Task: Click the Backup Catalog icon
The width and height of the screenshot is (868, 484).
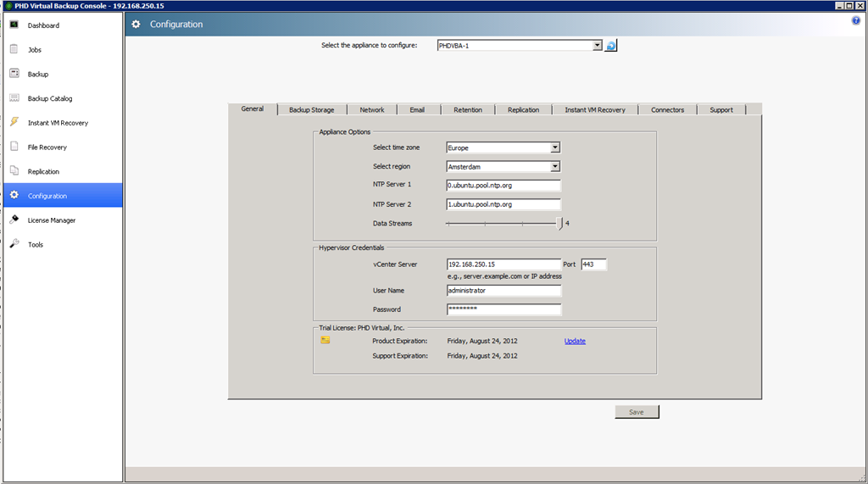Action: [x=14, y=98]
